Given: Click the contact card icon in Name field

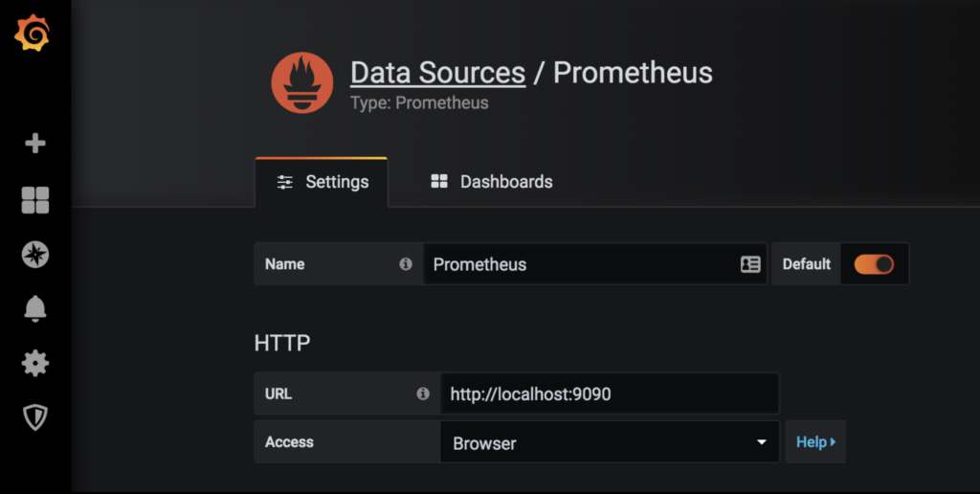Looking at the screenshot, I should [750, 264].
